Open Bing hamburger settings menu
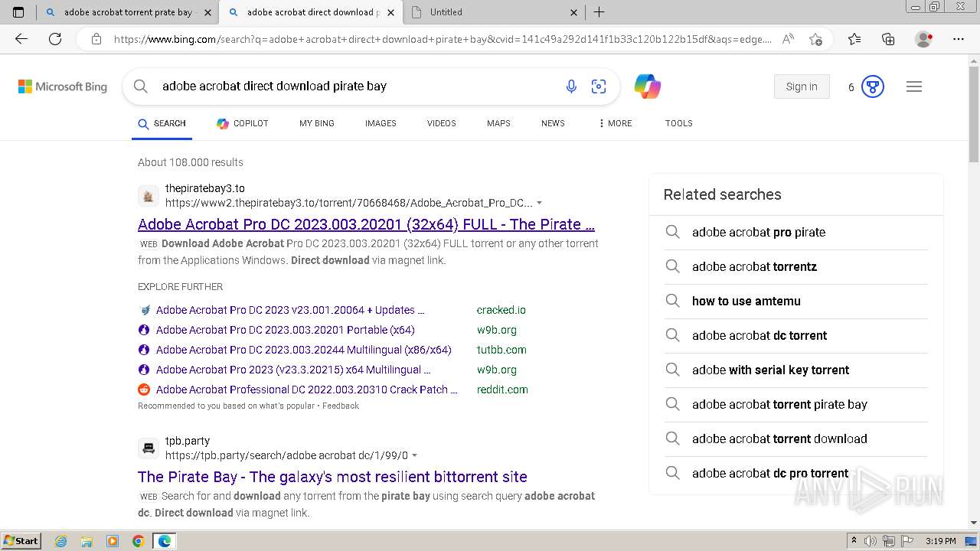Screen dimensions: 980x551 click(914, 86)
